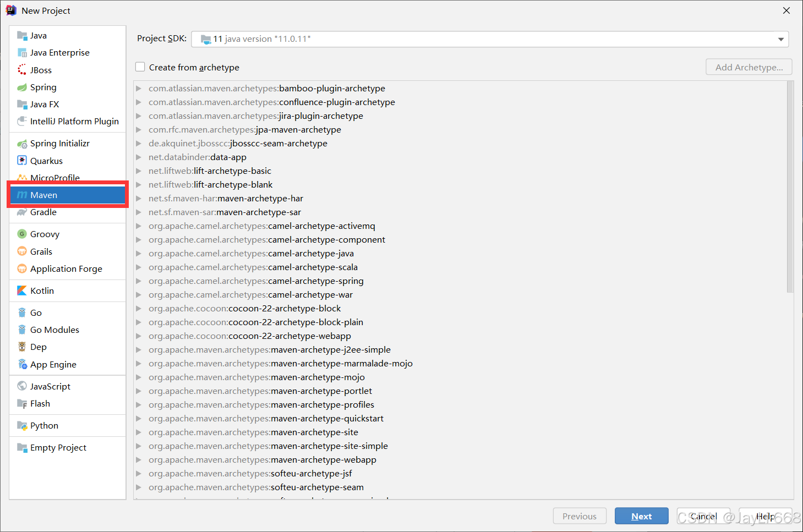Click the IntelliJ logo in title bar
The width and height of the screenshot is (803, 532).
click(x=11, y=10)
